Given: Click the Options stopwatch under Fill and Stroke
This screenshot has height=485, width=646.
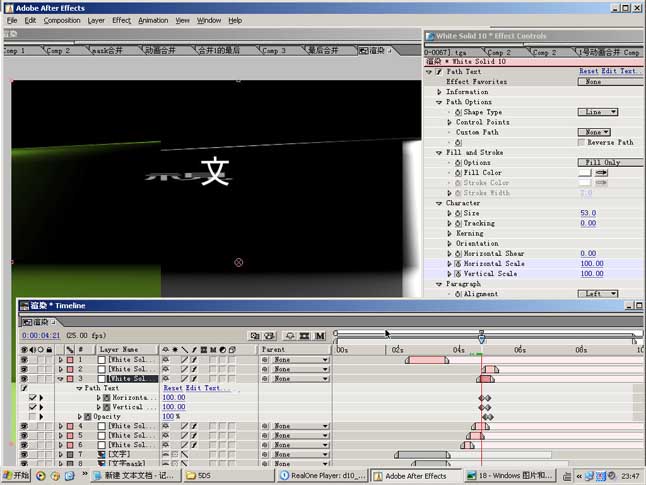Looking at the screenshot, I should coord(458,163).
